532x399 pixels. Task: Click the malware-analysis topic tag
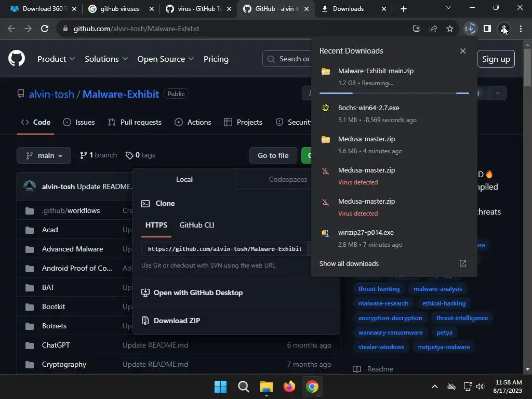point(437,289)
